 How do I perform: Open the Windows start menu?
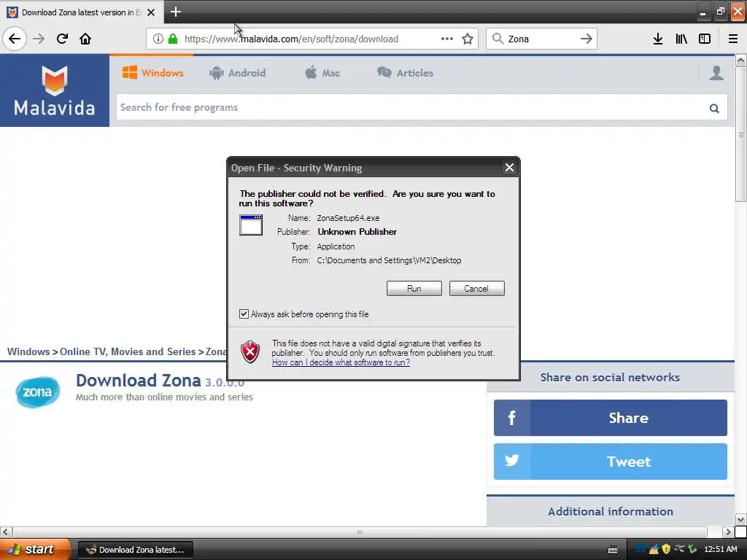34,550
